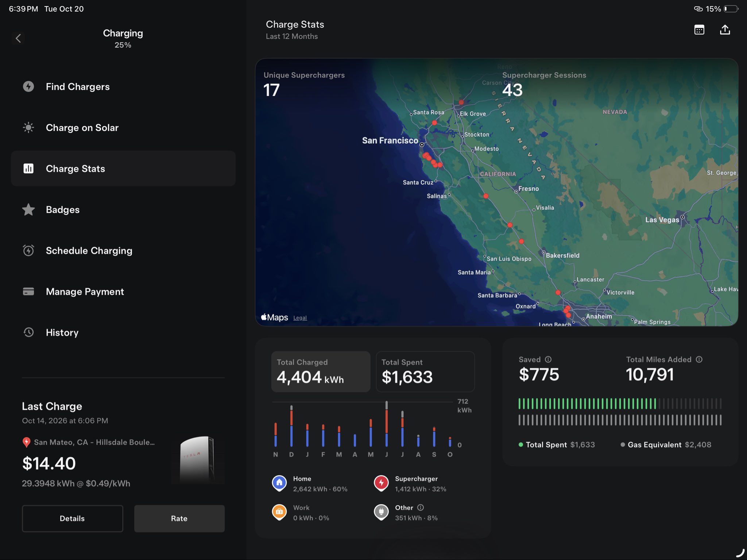Tap the December bar in the chart
This screenshot has width=747, height=560.
[291, 426]
